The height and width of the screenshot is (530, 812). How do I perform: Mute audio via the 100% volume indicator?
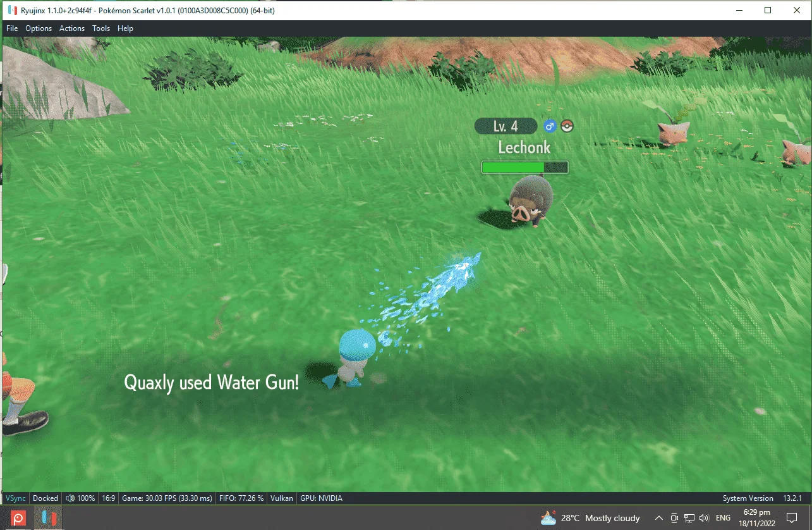(x=80, y=498)
